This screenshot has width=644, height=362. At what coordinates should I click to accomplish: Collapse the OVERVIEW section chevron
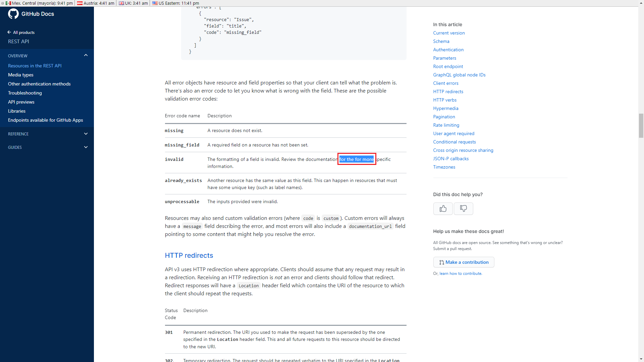86,55
